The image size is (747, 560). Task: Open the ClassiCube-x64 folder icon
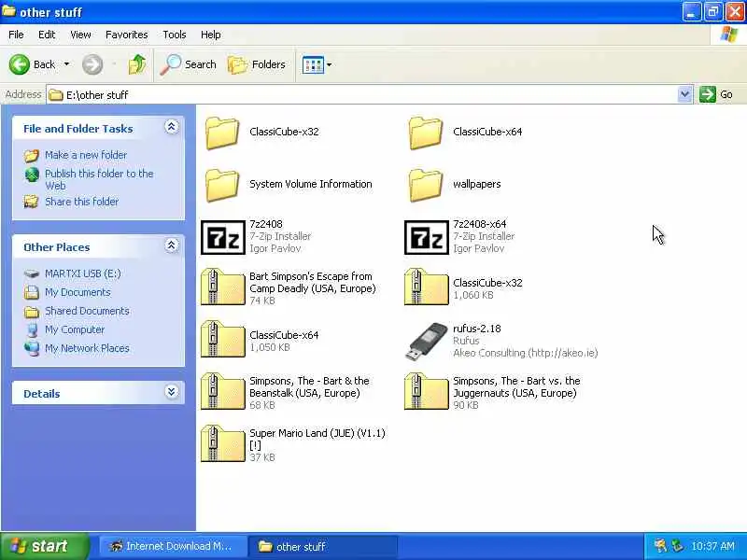click(426, 133)
